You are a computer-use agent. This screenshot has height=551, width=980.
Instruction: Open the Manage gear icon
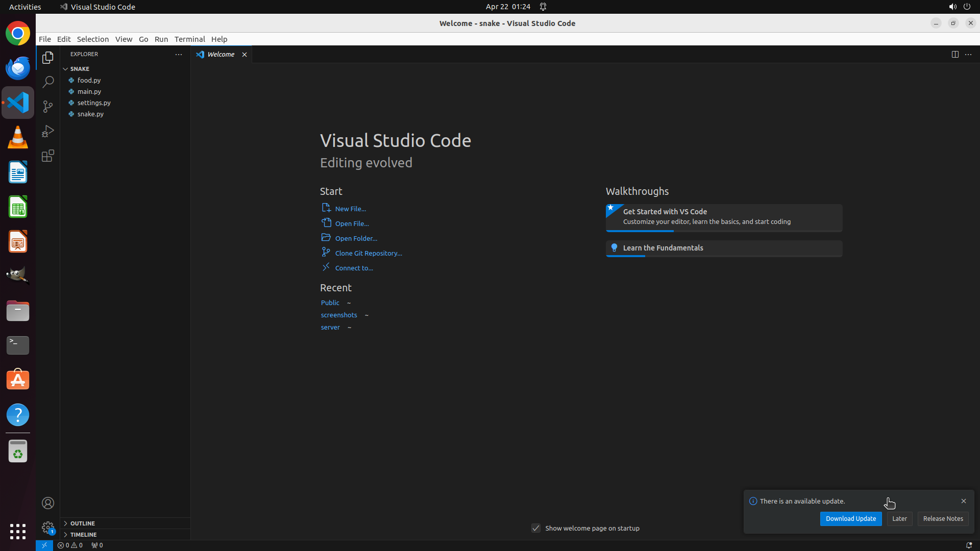pos(48,528)
